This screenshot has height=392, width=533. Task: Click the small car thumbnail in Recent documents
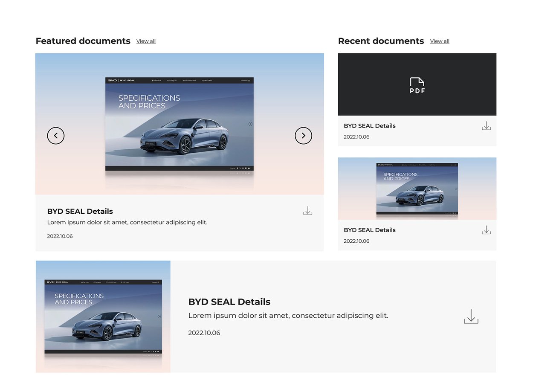[417, 189]
